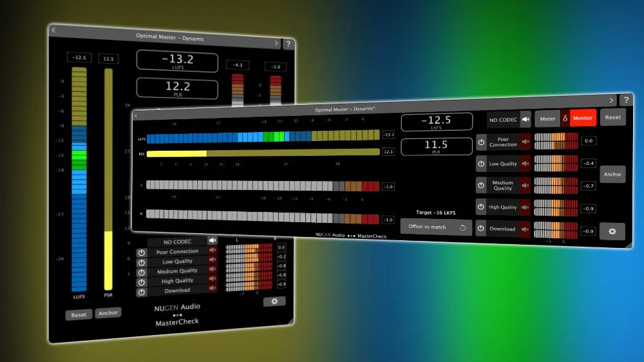Viewport: 644px width, 362px height.
Task: Audition High Quality speaker in horizontal window
Action: tap(526, 207)
